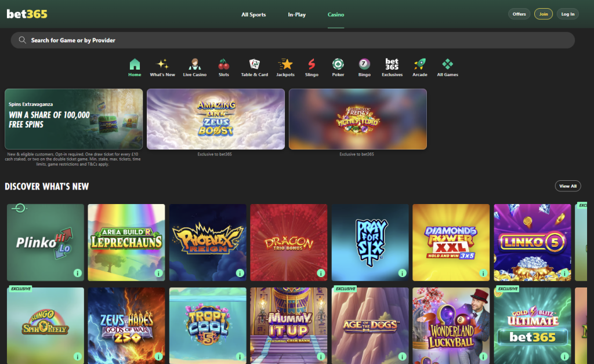This screenshot has width=594, height=364.
Task: Show info for Plinko Hi Lo
Action: click(x=78, y=273)
